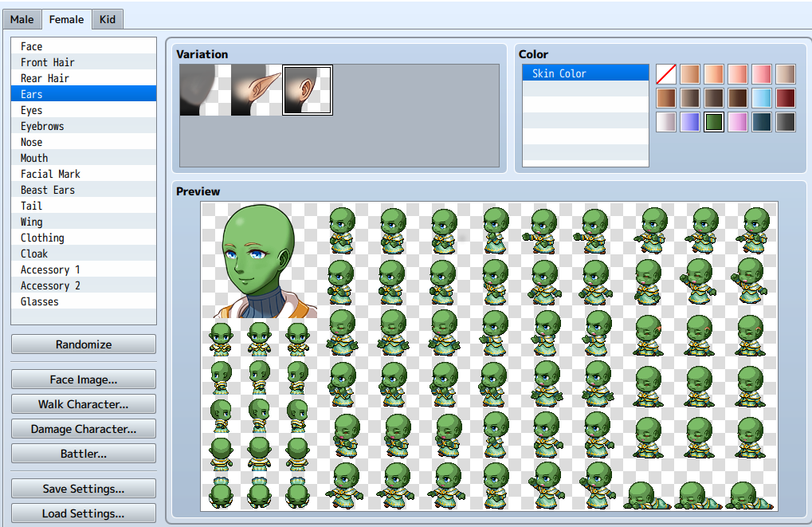Select Tail in the parts list

pos(84,206)
